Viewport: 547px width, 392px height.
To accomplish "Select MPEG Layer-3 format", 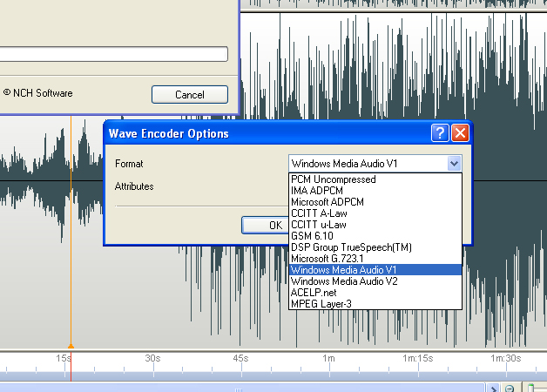I will click(375, 304).
